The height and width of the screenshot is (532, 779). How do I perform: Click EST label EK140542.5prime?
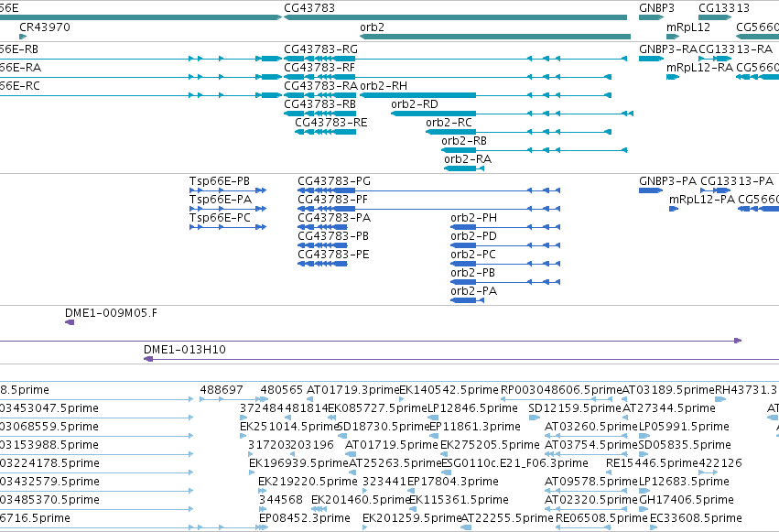click(x=449, y=390)
